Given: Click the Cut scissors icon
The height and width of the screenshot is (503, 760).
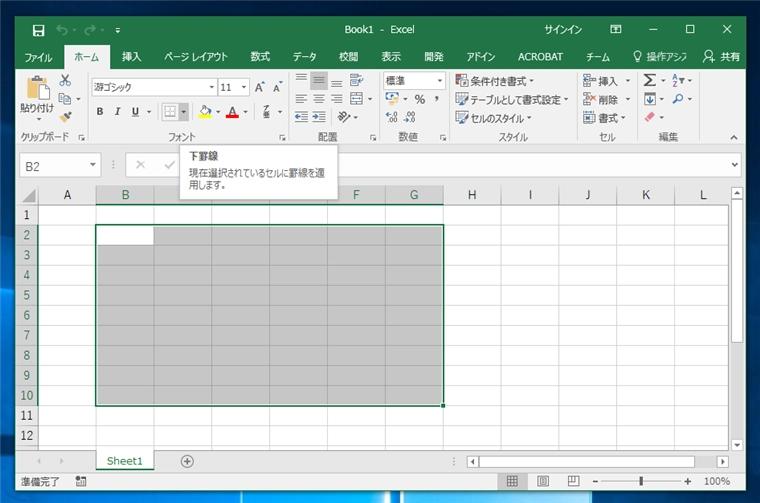Looking at the screenshot, I should click(65, 80).
